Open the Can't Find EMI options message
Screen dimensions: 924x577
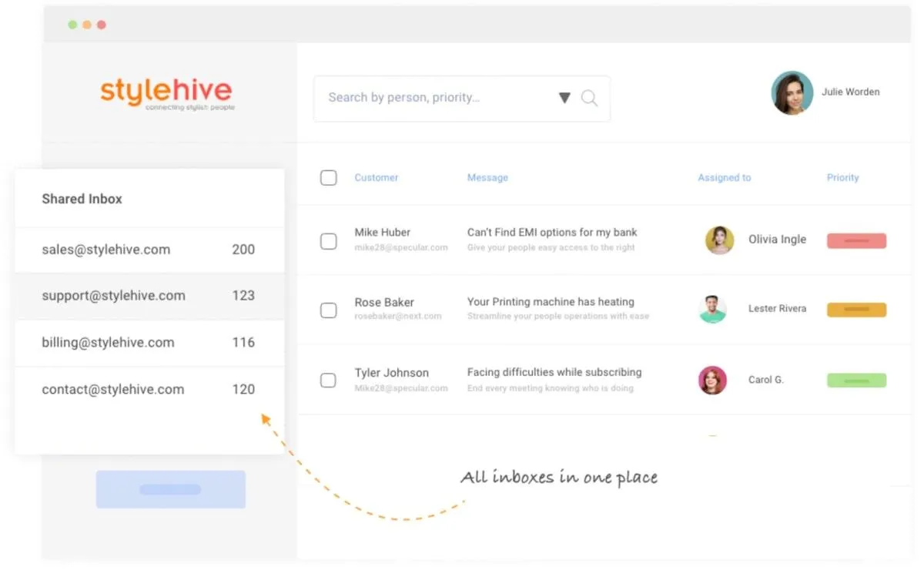pos(552,233)
